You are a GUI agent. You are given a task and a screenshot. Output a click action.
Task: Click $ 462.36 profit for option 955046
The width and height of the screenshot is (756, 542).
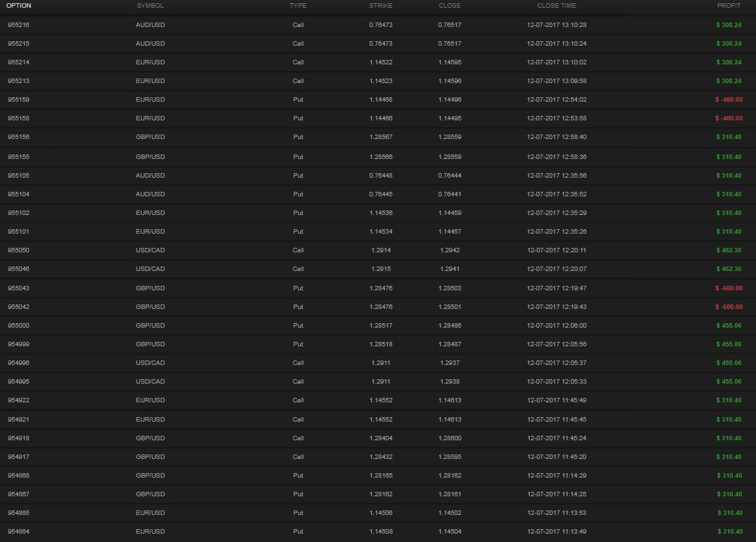[729, 269]
